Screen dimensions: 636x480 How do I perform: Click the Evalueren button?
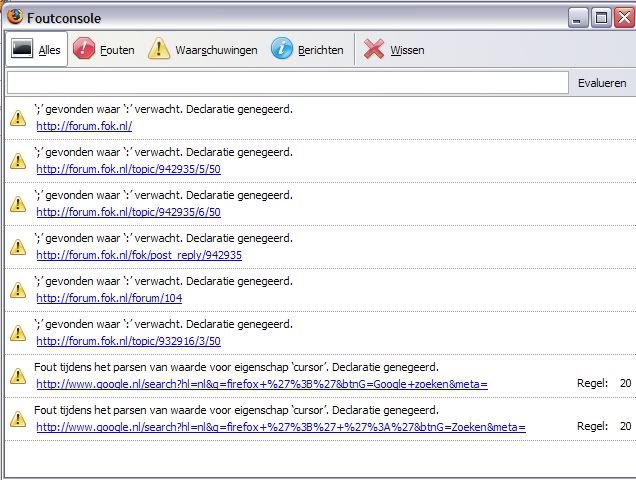click(602, 83)
